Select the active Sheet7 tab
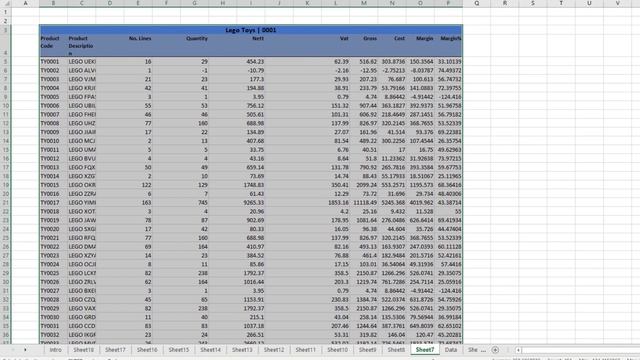Screen dimensions: 640x360 [425, 350]
